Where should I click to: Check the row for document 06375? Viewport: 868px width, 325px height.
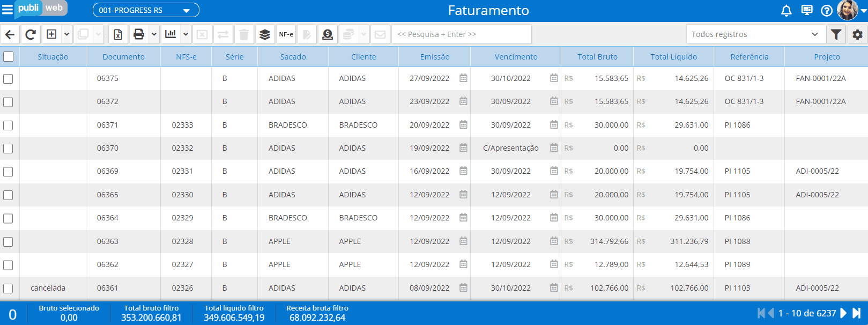click(8, 79)
